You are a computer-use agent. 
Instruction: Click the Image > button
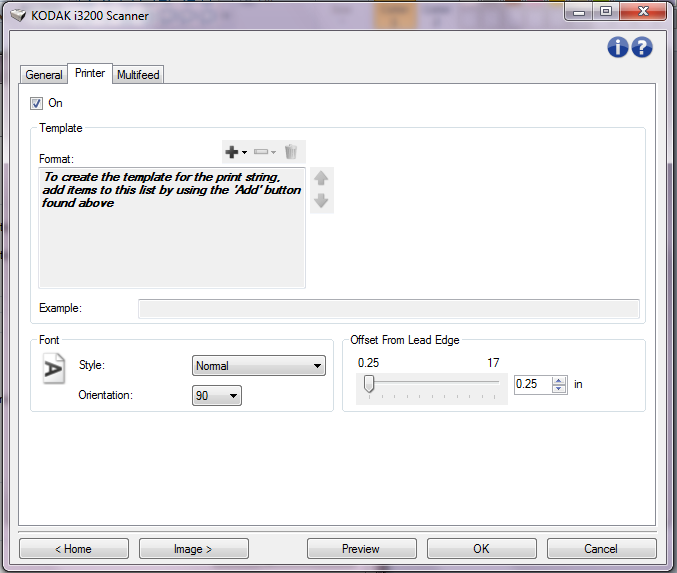(x=193, y=549)
